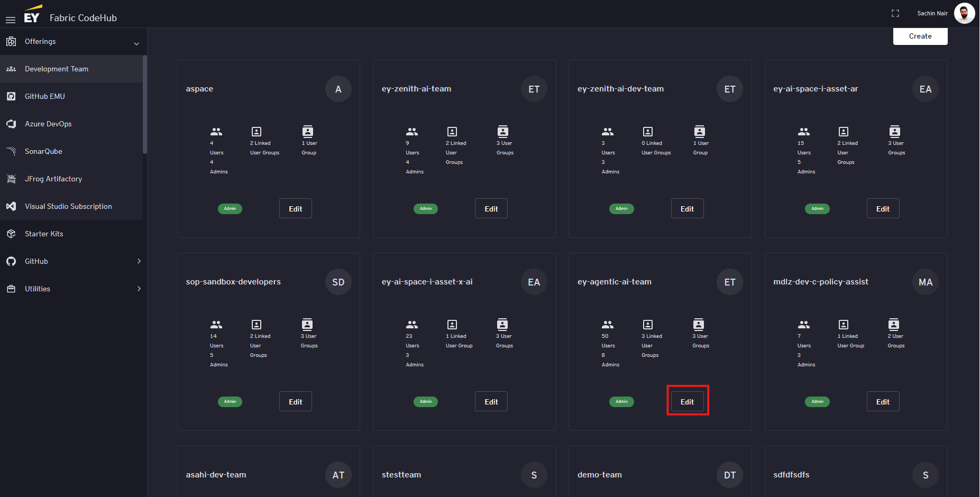
Task: Expand the Utilities submenu arrow
Action: [x=139, y=289]
